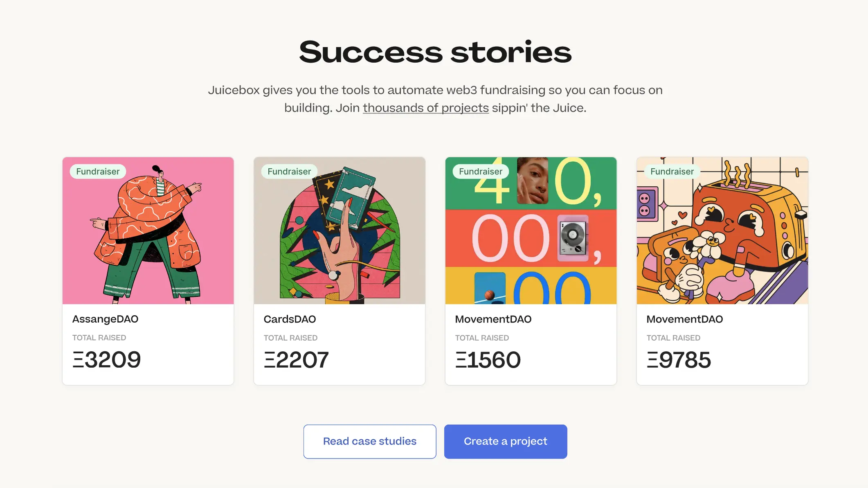
Task: Open the AssangeDAO project card
Action: (147, 270)
